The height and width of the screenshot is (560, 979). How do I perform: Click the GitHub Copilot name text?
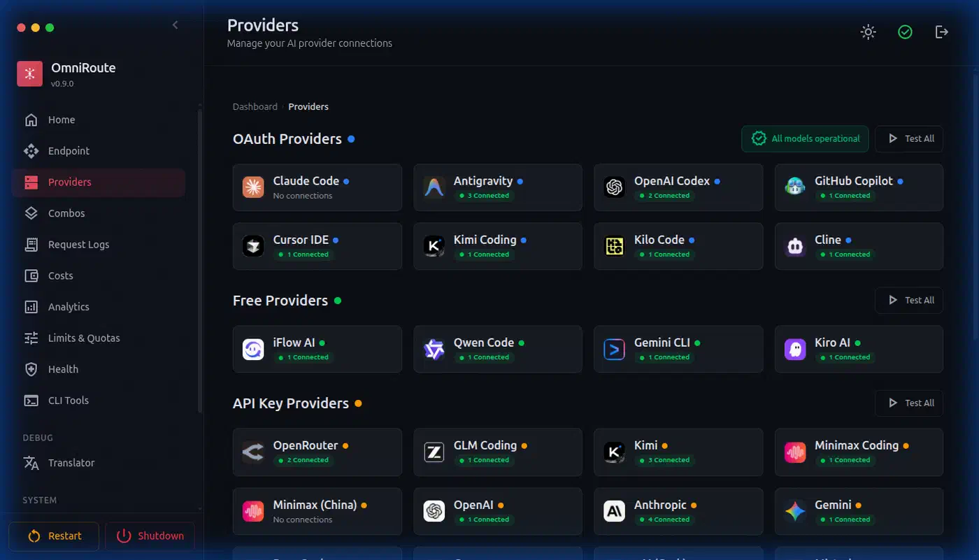(x=854, y=181)
